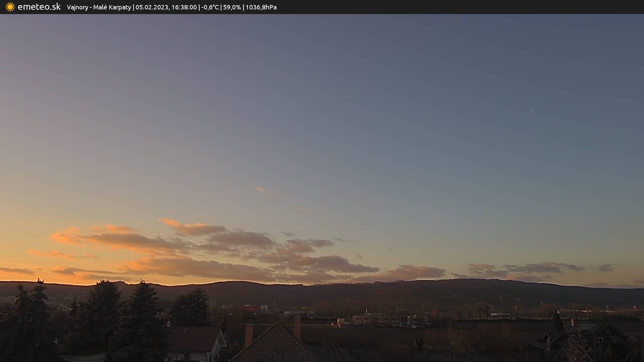Image resolution: width=644 pixels, height=362 pixels.
Task: Click the -0,6°C temperature reading
Action: [210, 7]
